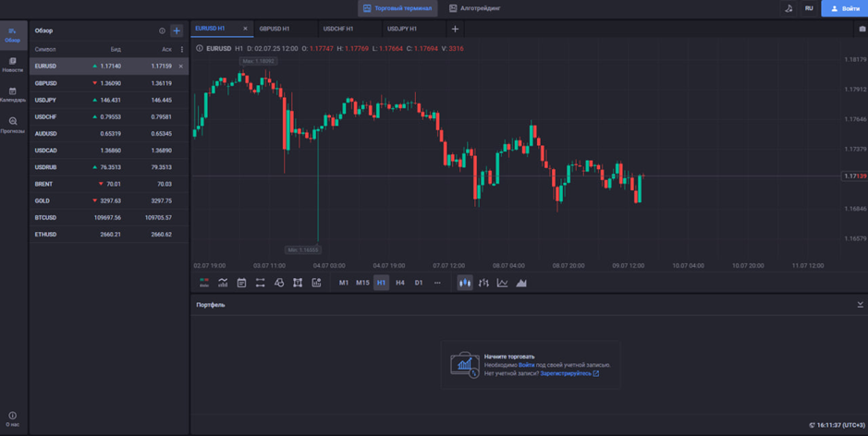Set timeframe to M1
The height and width of the screenshot is (436, 868).
click(344, 283)
